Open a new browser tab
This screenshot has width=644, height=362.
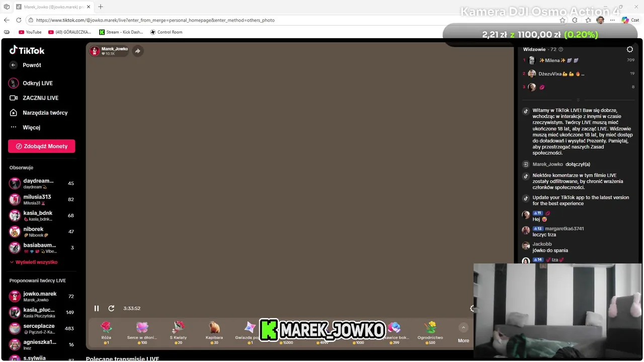(101, 7)
